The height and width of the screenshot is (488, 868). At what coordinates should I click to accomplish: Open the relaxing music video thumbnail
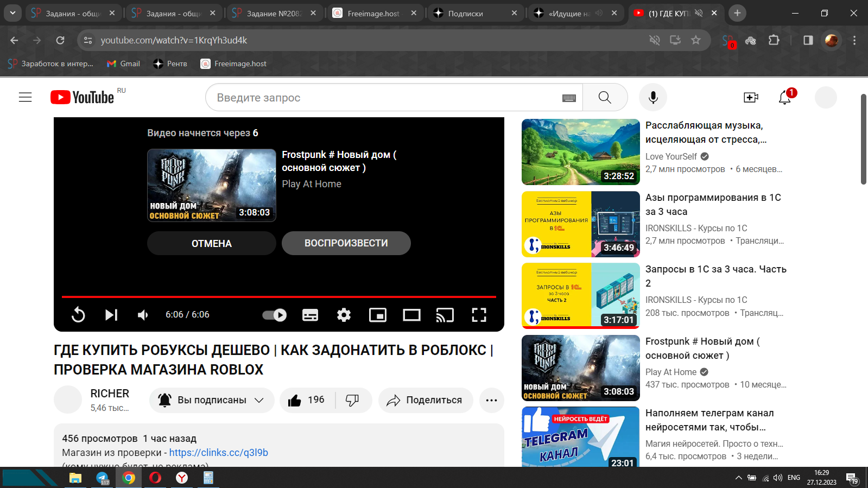tap(581, 152)
